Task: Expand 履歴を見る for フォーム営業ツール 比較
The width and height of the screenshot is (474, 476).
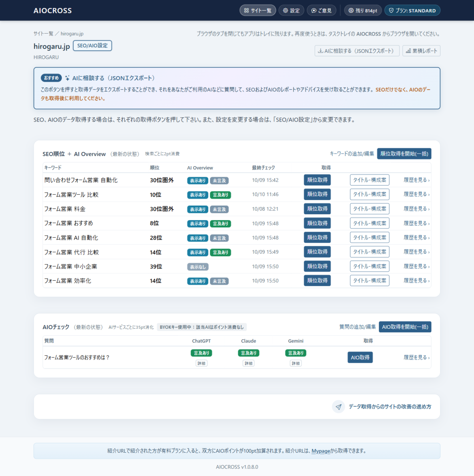Action: click(x=416, y=194)
